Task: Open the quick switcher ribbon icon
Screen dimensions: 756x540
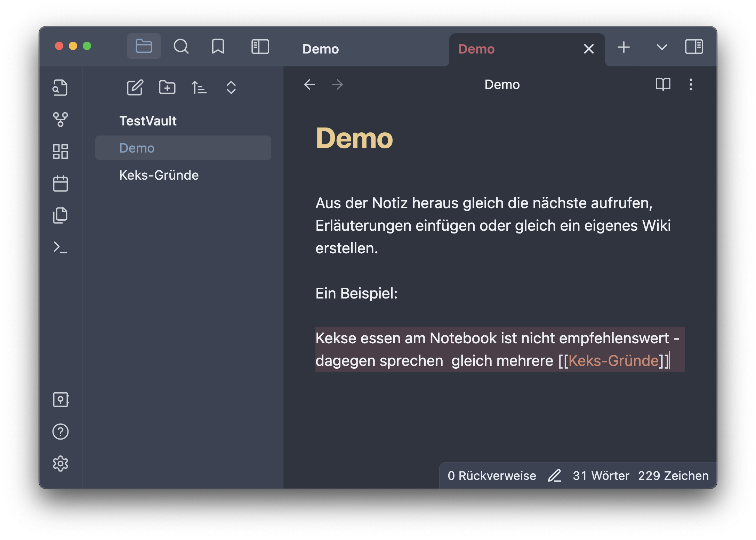Action: tap(60, 87)
